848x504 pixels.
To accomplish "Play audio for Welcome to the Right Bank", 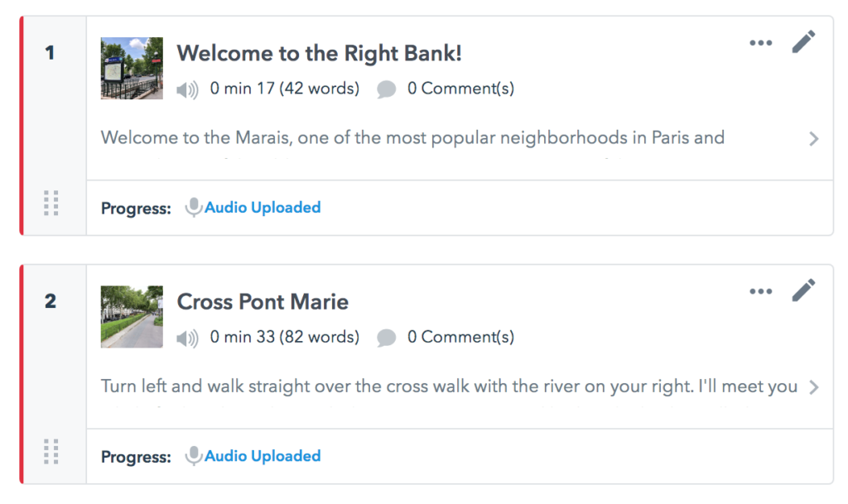I will click(187, 89).
